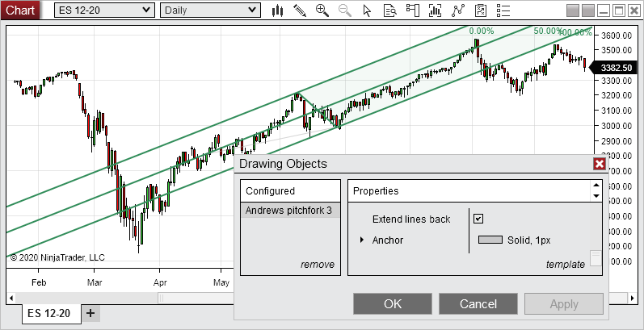Open the data box icon
This screenshot has height=330, width=644.
[x=390, y=10]
